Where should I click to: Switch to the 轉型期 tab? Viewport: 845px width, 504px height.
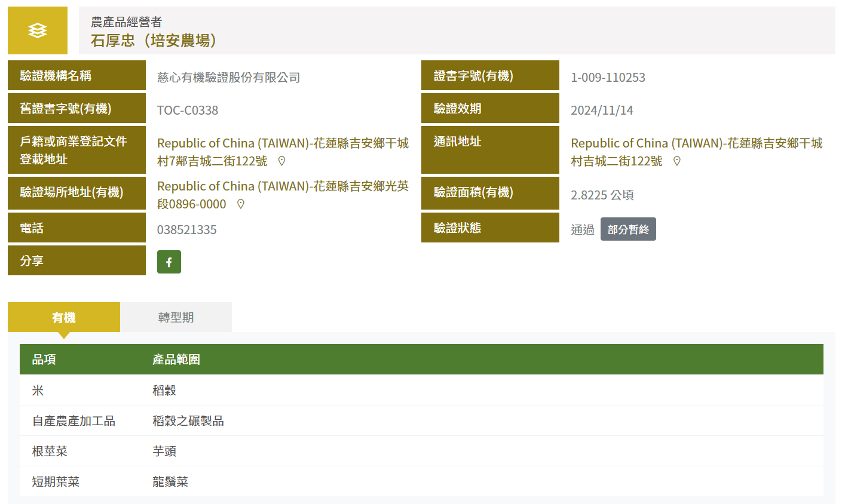[176, 317]
